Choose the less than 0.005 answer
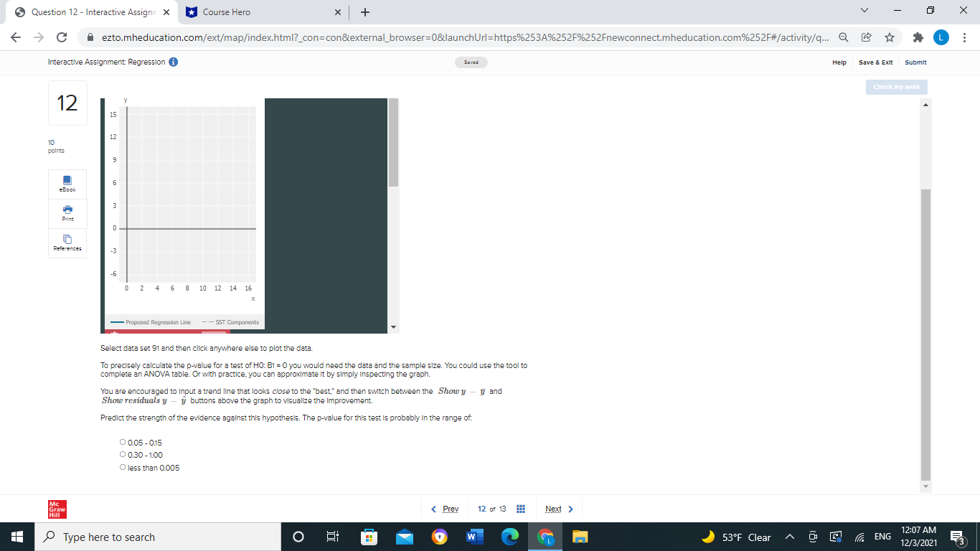The width and height of the screenshot is (980, 551). pos(123,466)
